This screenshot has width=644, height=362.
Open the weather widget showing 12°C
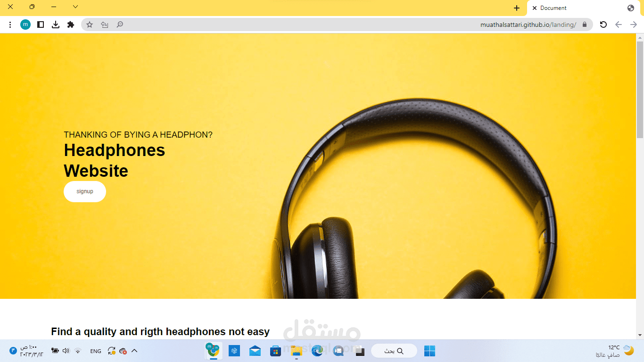[x=615, y=351]
